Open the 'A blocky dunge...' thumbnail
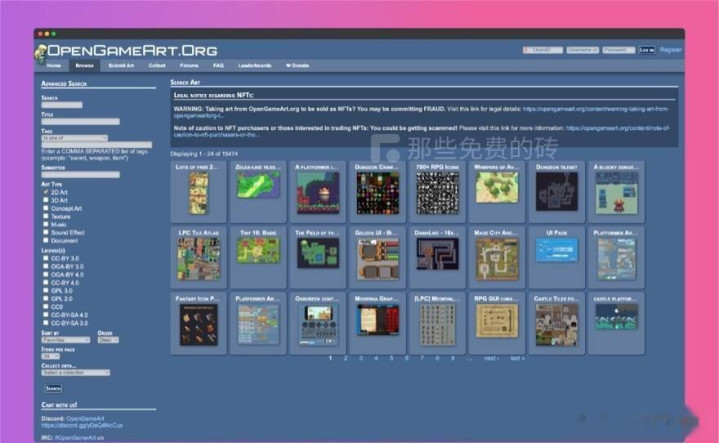The width and height of the screenshot is (719, 443). [616, 192]
